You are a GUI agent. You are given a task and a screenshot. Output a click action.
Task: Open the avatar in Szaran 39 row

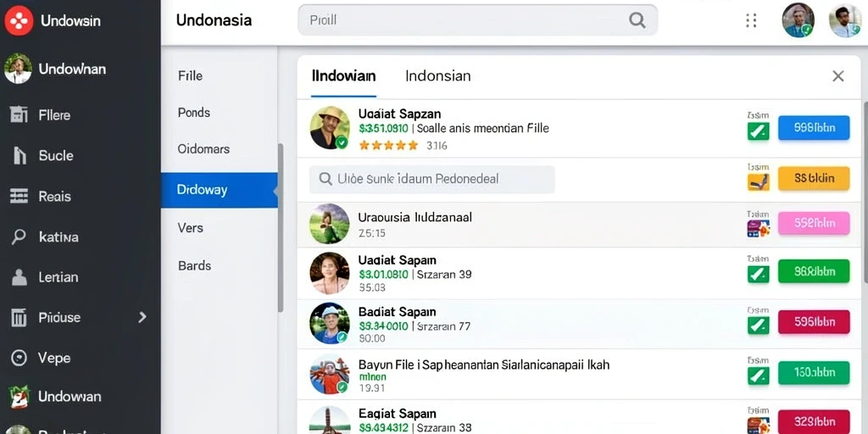pyautogui.click(x=330, y=272)
